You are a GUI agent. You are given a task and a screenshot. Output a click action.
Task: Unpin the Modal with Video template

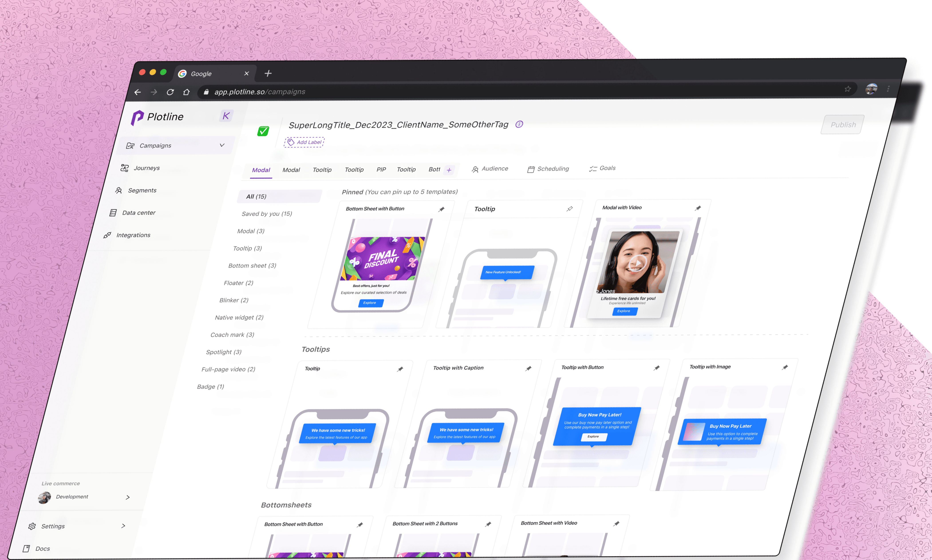(698, 208)
